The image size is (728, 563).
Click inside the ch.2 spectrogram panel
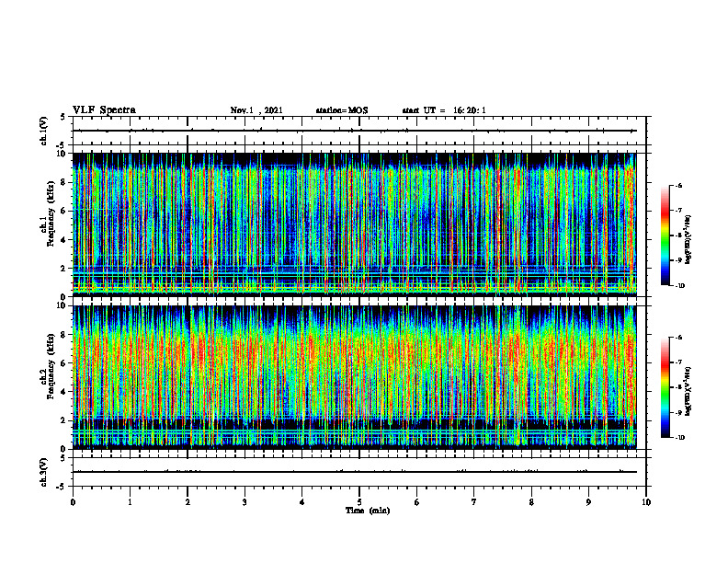[x=354, y=377]
